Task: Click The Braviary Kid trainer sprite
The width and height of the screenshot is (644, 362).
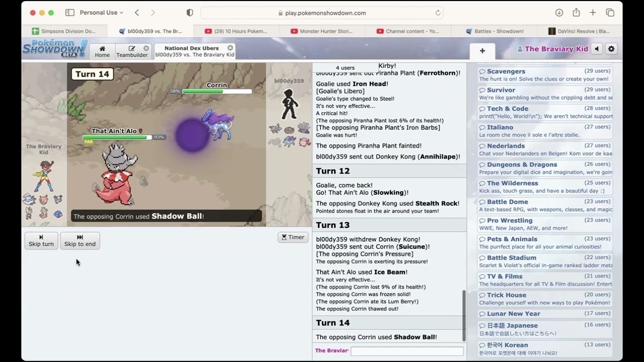Action: (x=43, y=175)
